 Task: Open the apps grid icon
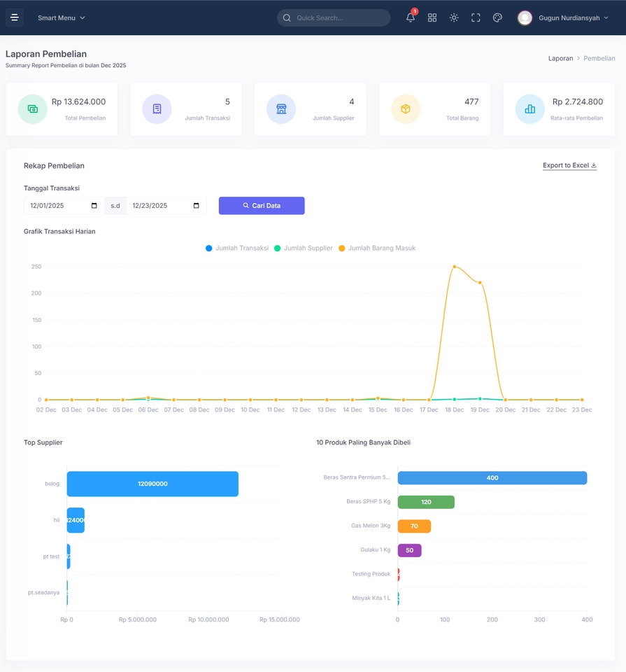point(432,17)
